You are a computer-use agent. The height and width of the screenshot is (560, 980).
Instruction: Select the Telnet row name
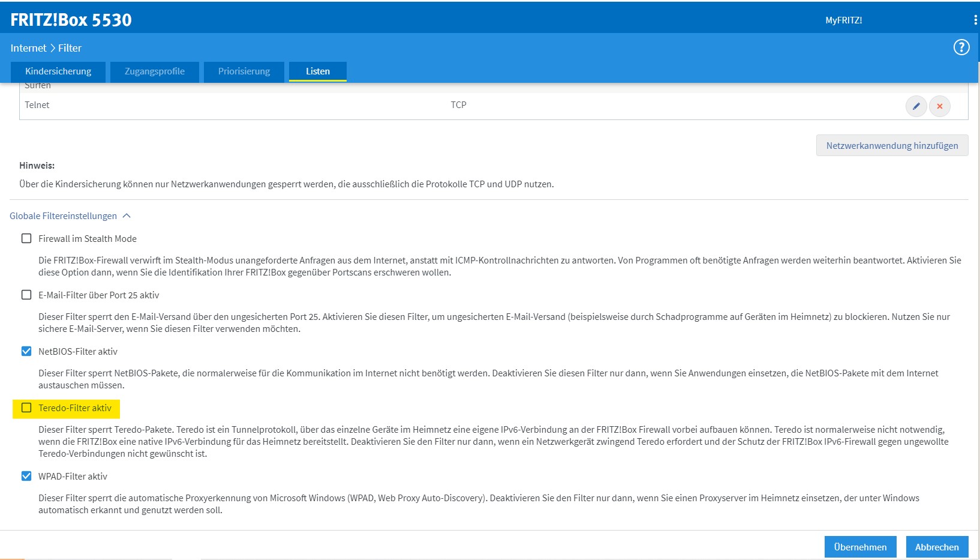pos(37,105)
